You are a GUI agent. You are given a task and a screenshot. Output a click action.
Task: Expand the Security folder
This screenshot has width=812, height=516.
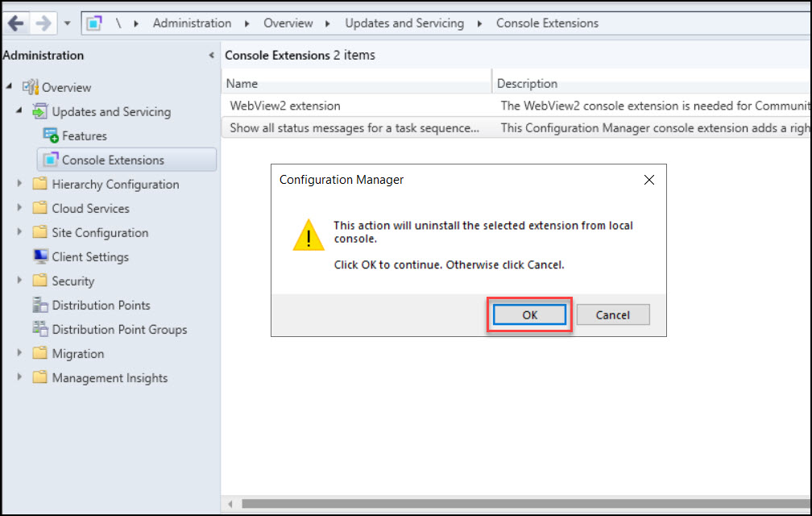(x=19, y=281)
